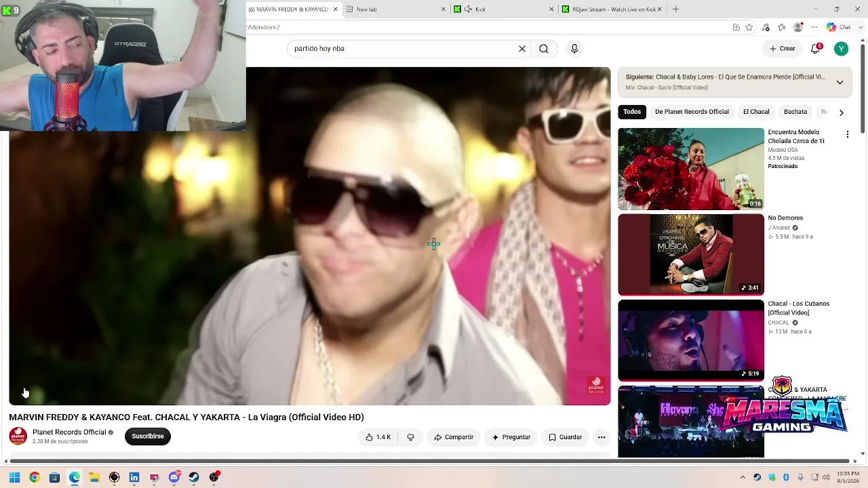The image size is (868, 488).
Task: Close the RDjavi Stream tab
Action: click(x=659, y=9)
